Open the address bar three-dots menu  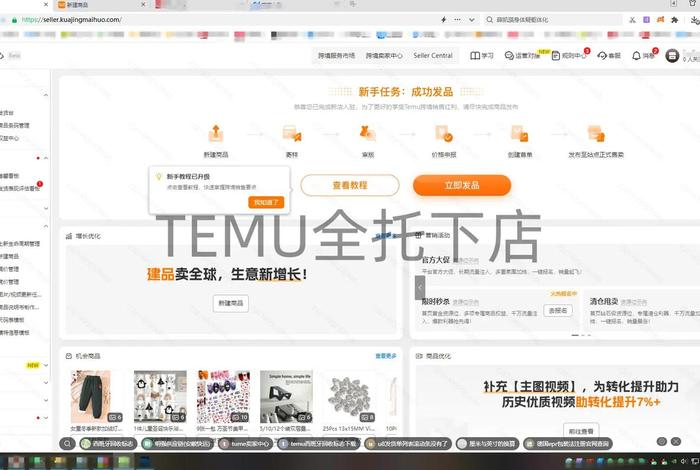458,20
